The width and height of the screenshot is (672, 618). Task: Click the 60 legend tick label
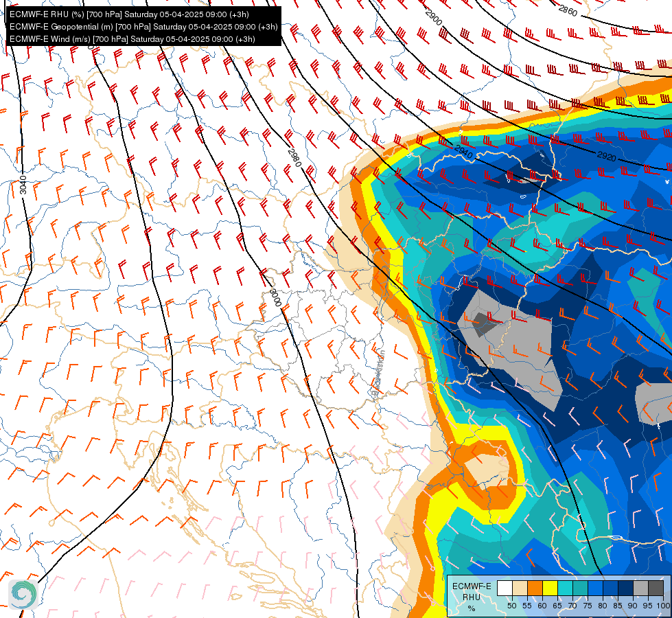pos(542,606)
